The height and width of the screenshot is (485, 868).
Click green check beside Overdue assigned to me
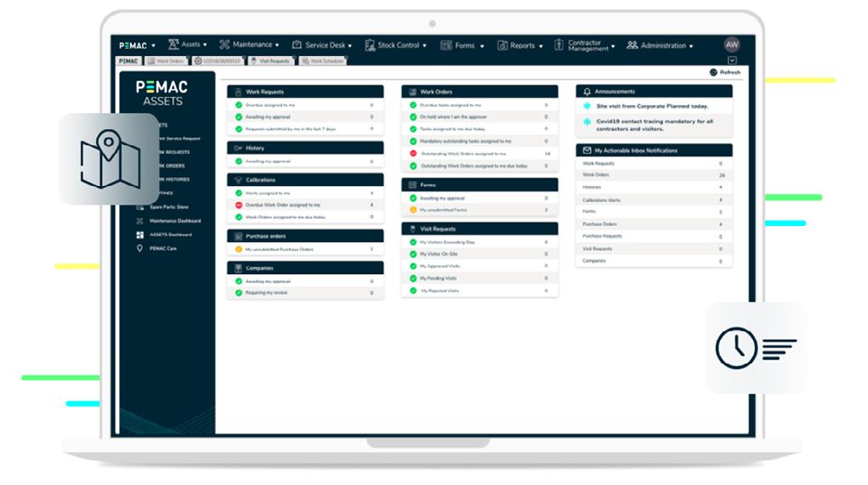click(x=239, y=105)
